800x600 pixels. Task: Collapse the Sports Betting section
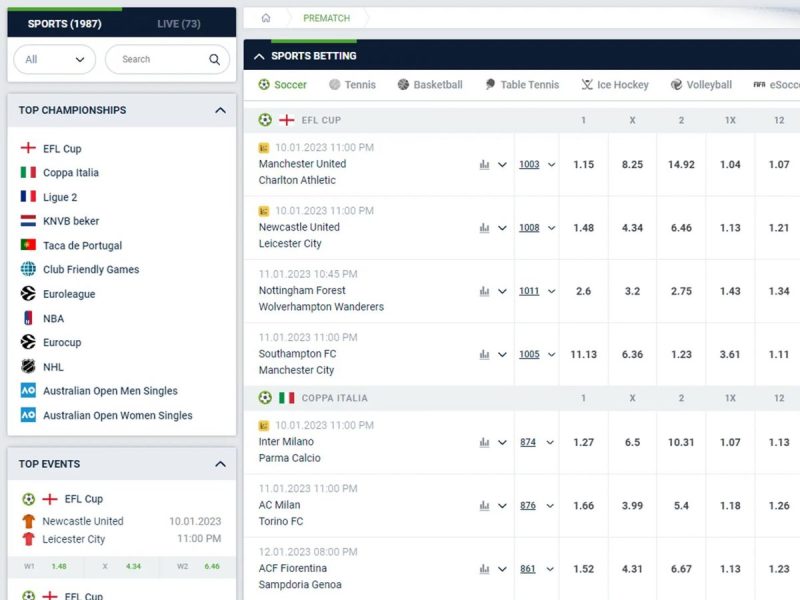(260, 56)
